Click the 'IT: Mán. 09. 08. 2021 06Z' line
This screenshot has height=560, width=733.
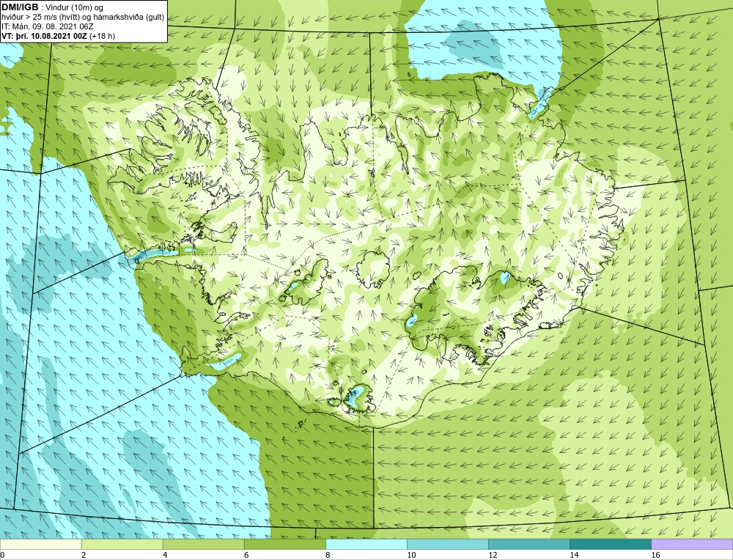tap(48, 26)
